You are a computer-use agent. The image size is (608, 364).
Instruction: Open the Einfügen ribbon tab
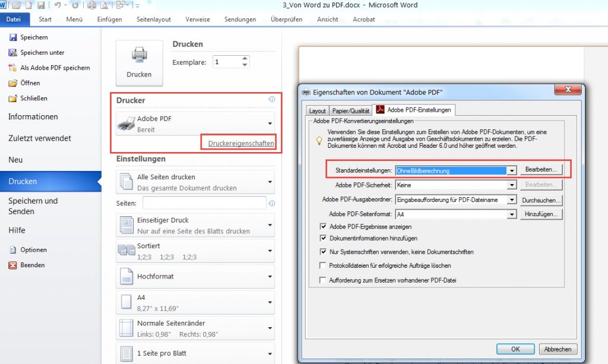(109, 20)
